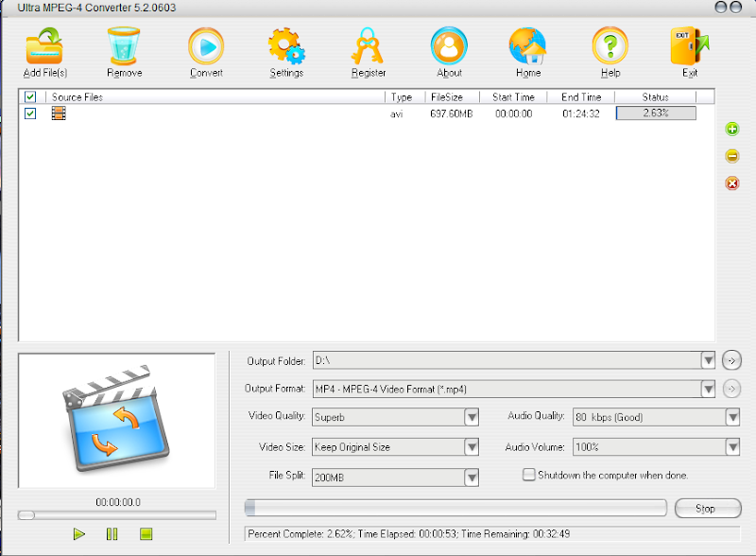Open the Audio Volume dropdown
The height and width of the screenshot is (556, 756).
(733, 447)
